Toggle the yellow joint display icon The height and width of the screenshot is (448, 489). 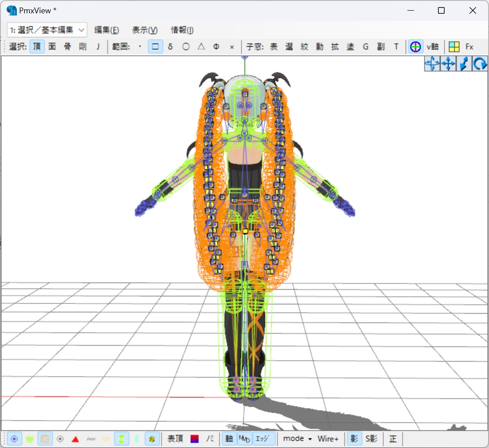[x=152, y=439]
